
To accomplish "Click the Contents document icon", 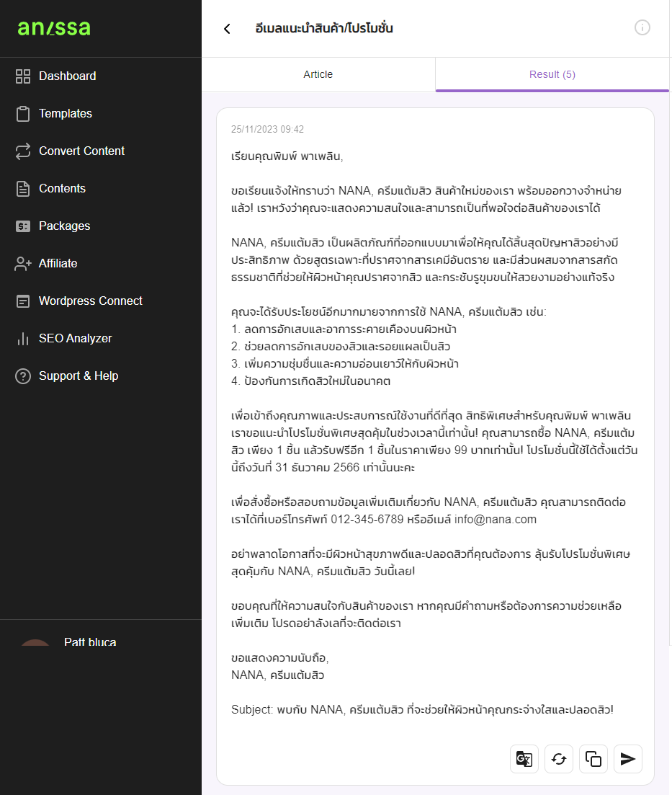I will tap(23, 189).
